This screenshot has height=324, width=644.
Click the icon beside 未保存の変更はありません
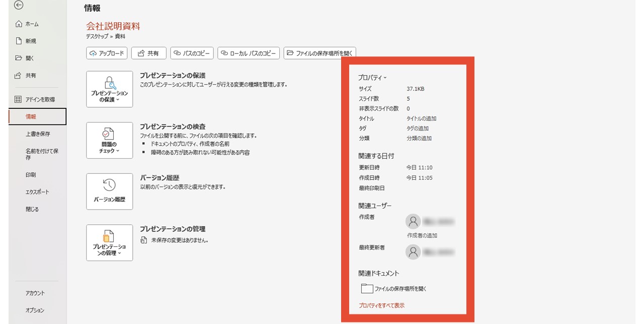144,240
